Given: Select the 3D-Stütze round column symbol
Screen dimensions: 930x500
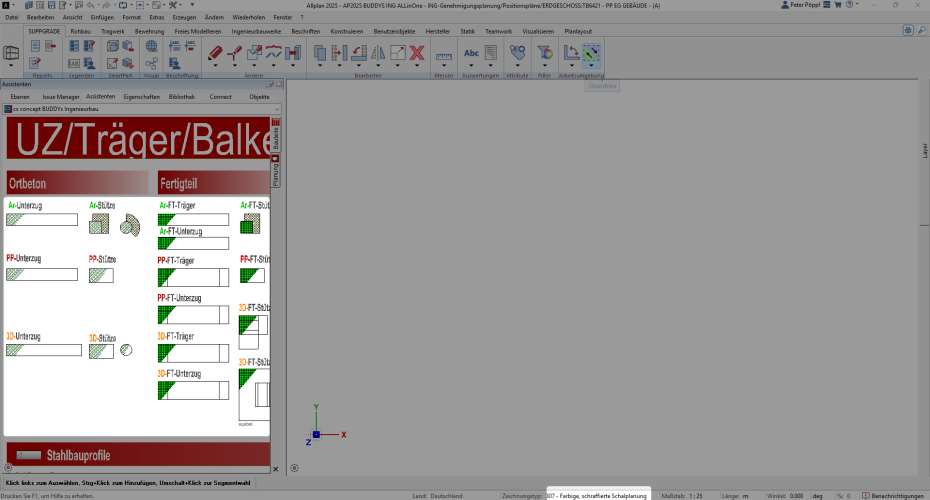Looking at the screenshot, I should [x=126, y=350].
